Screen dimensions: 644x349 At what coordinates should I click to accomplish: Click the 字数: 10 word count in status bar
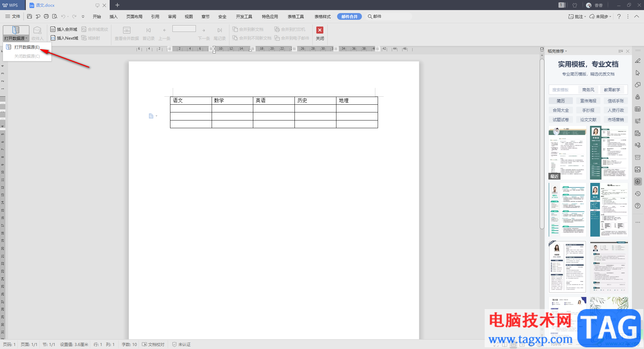pos(129,345)
